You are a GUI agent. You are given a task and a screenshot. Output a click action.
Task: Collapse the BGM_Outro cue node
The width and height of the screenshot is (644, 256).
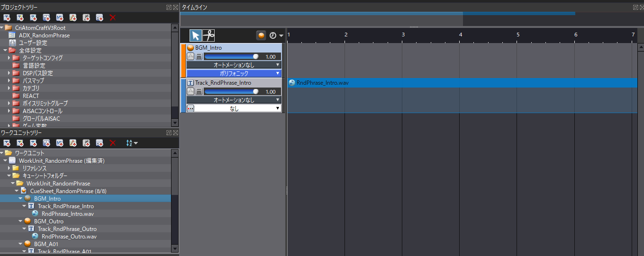pos(20,221)
